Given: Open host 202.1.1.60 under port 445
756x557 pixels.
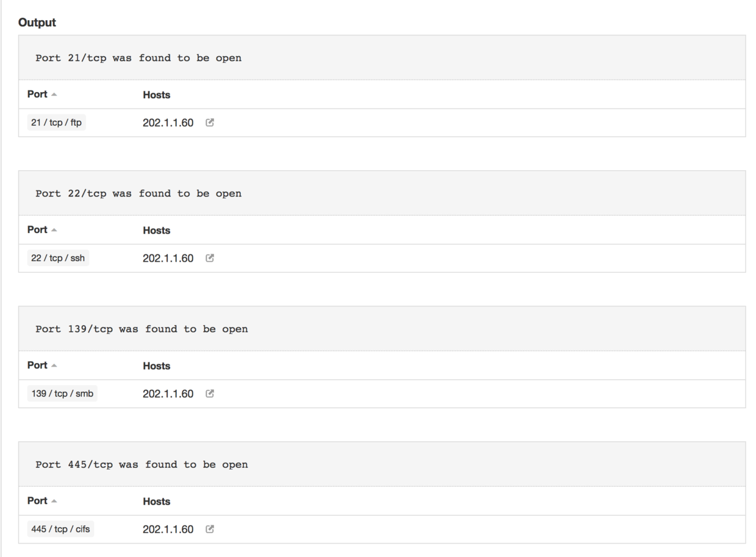Looking at the screenshot, I should tap(168, 529).
